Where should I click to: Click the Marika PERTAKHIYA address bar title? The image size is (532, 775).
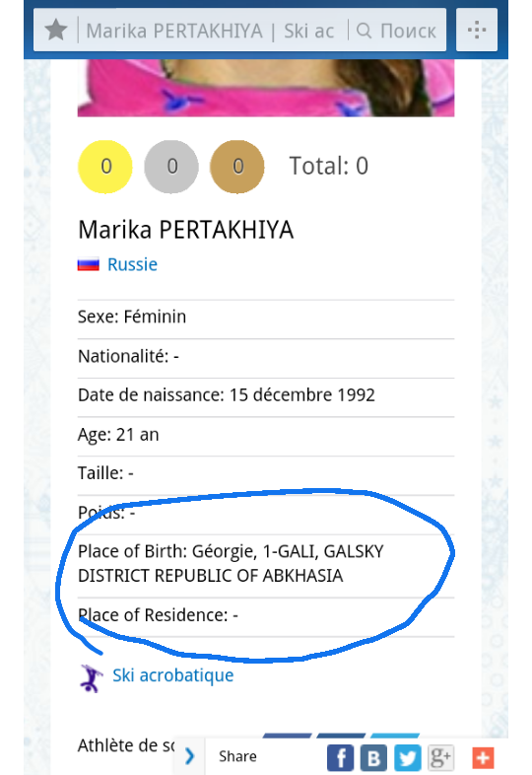click(x=211, y=31)
